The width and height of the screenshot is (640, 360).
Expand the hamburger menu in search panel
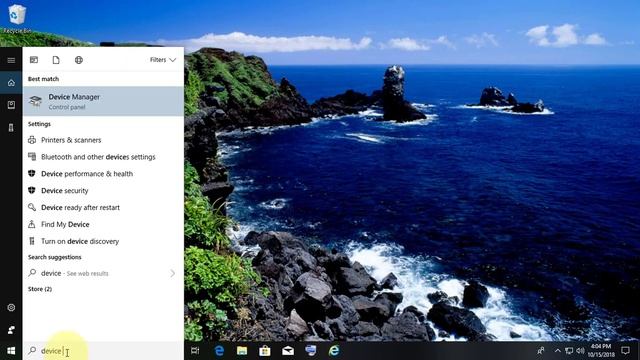coord(11,60)
